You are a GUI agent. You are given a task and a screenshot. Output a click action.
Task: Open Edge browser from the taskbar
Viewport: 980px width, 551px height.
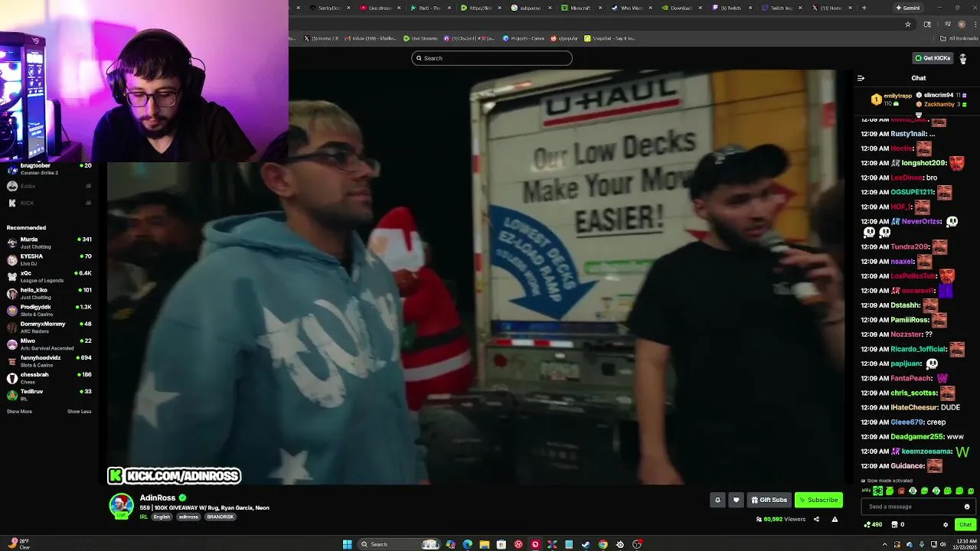tap(468, 544)
